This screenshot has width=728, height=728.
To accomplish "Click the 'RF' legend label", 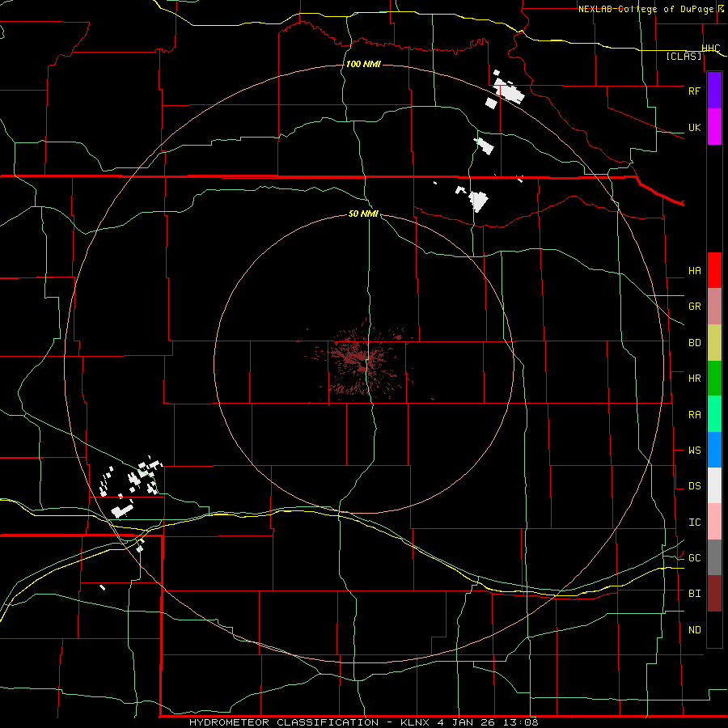I will click(x=694, y=91).
